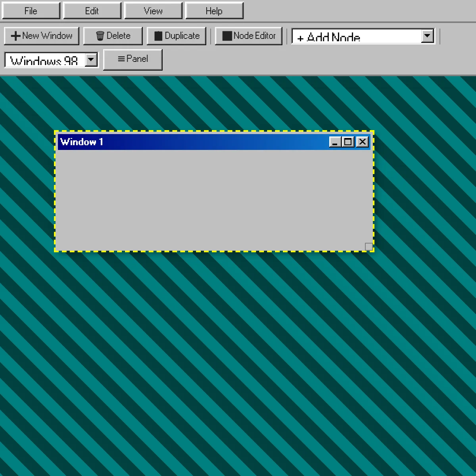The width and height of the screenshot is (476, 476).
Task: Click the Duplicate button
Action: 177,36
